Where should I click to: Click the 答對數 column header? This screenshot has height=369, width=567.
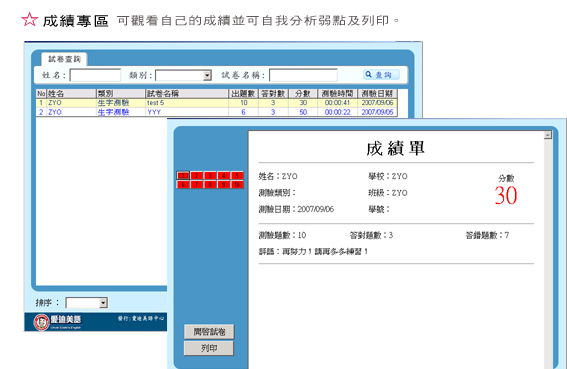coord(273,94)
